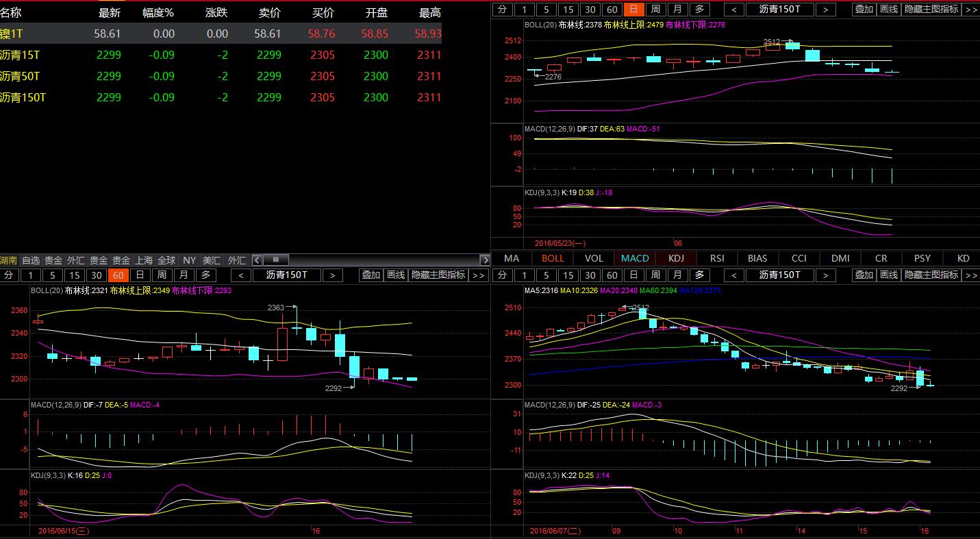This screenshot has width=980, height=539.
Task: Switch to the 上海 market tab
Action: [144, 260]
